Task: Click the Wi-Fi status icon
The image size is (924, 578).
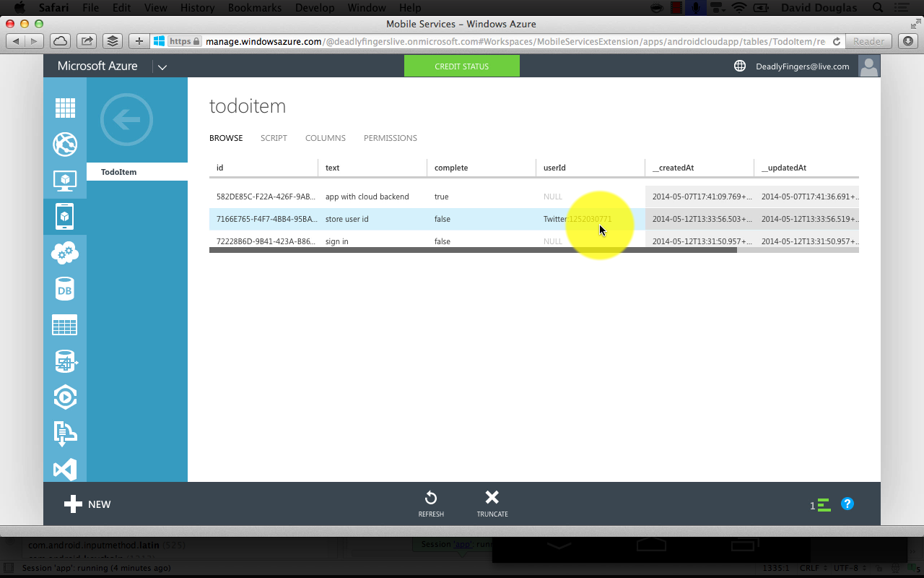Action: 738,8
